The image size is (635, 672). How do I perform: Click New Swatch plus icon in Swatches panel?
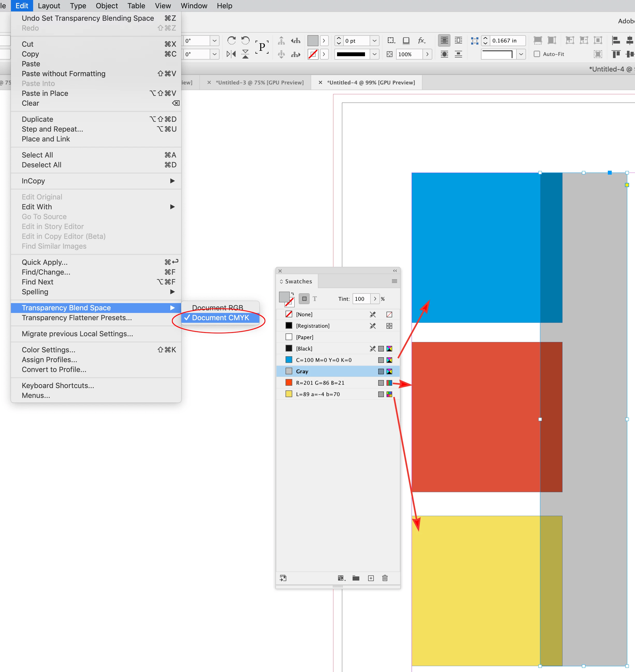[x=371, y=578]
